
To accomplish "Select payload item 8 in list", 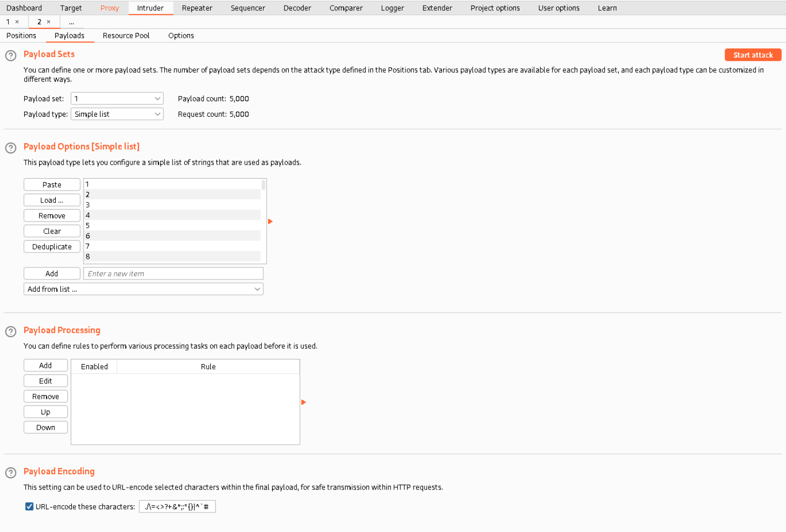I will coord(172,256).
